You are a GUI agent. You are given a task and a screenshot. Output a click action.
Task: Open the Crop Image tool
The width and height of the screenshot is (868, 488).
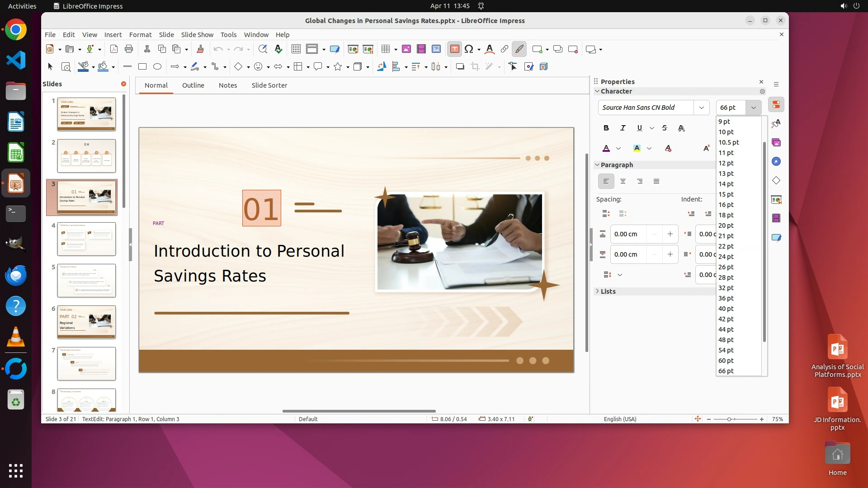[x=475, y=67]
